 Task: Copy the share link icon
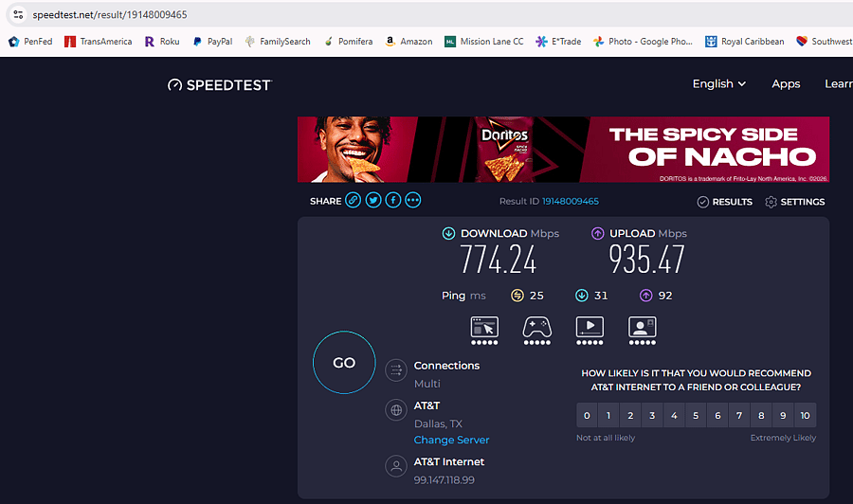354,200
